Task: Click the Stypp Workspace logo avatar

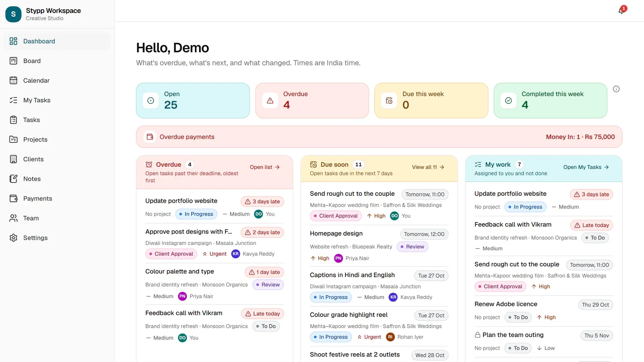Action: click(13, 14)
